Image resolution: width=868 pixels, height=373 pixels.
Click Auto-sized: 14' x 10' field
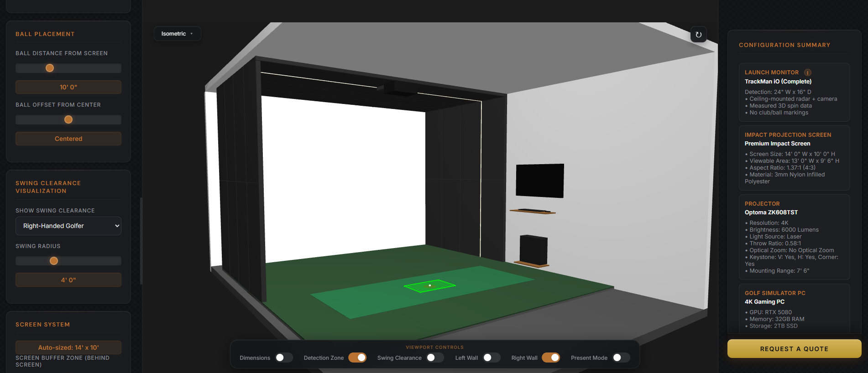pos(68,347)
